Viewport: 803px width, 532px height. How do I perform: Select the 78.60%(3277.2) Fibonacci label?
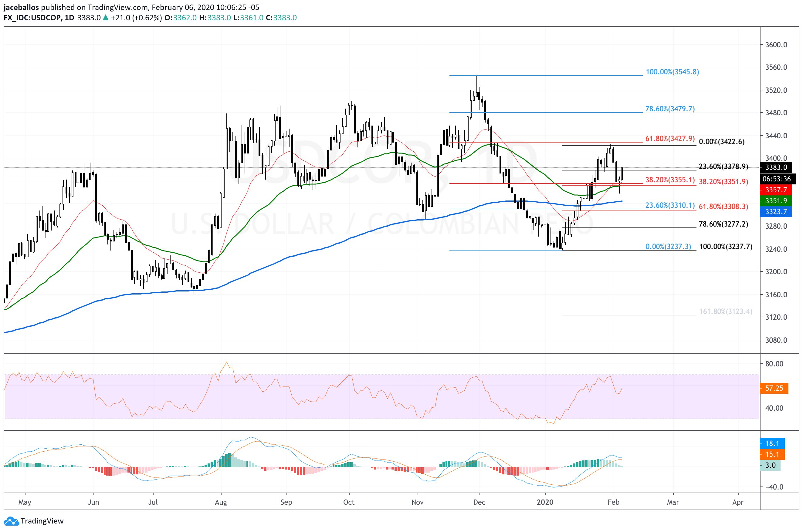pos(723,224)
